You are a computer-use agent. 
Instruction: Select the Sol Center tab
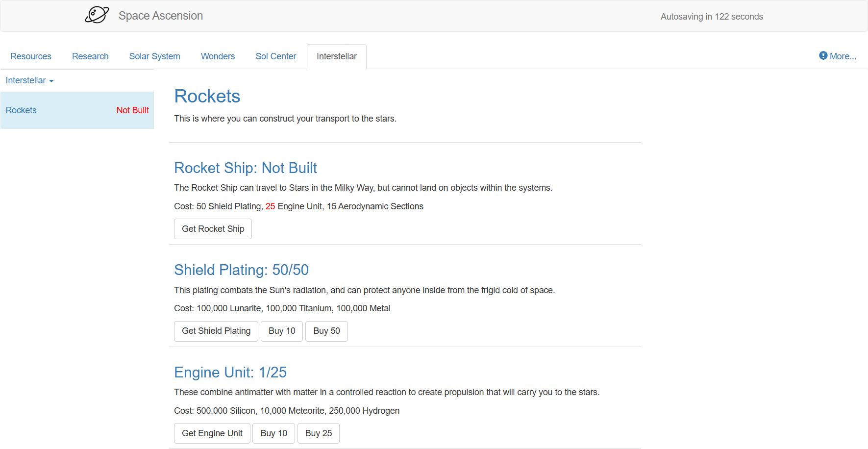click(x=275, y=56)
